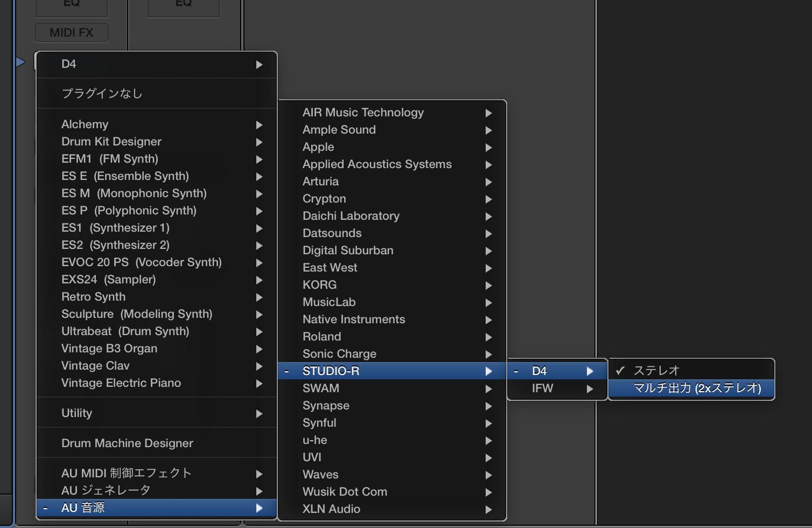This screenshot has width=812, height=528.
Task: Open Waves plugin list
Action: pyautogui.click(x=393, y=475)
